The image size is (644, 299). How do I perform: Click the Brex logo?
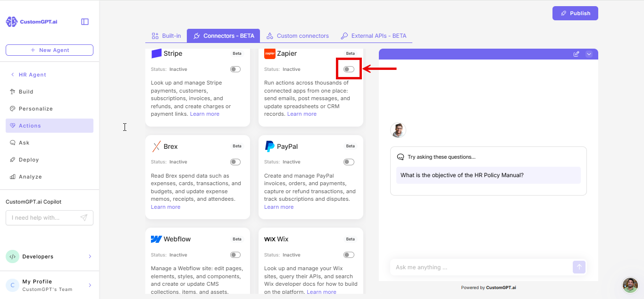156,146
